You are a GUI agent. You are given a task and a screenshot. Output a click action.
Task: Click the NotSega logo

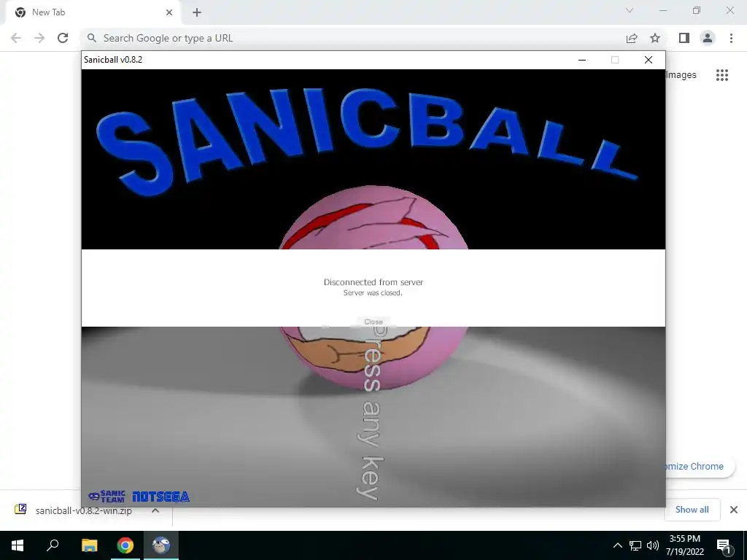pos(161,497)
